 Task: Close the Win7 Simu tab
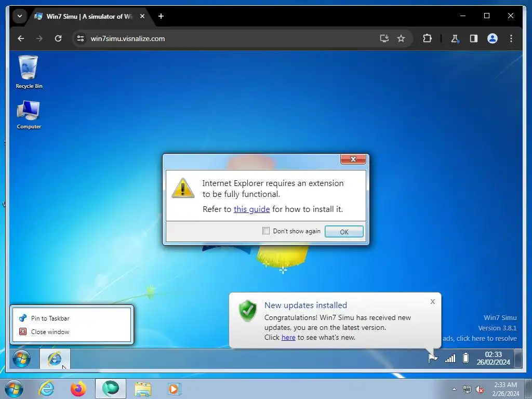pos(142,16)
